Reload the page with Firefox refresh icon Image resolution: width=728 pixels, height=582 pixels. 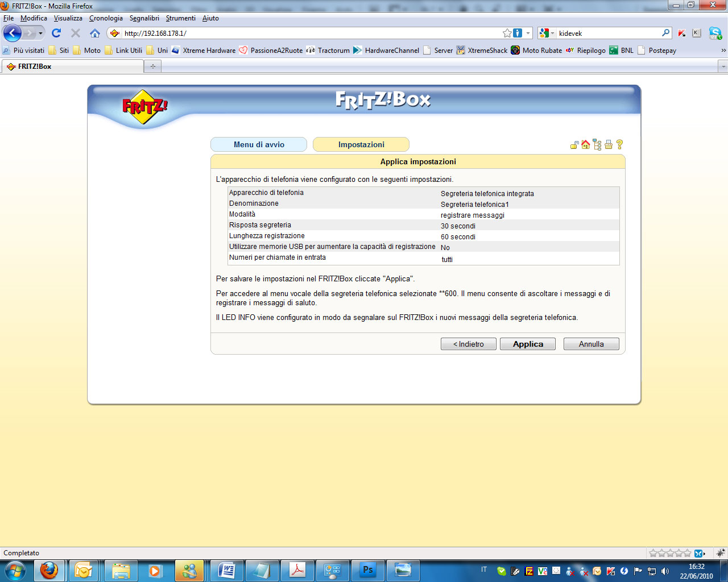click(56, 33)
